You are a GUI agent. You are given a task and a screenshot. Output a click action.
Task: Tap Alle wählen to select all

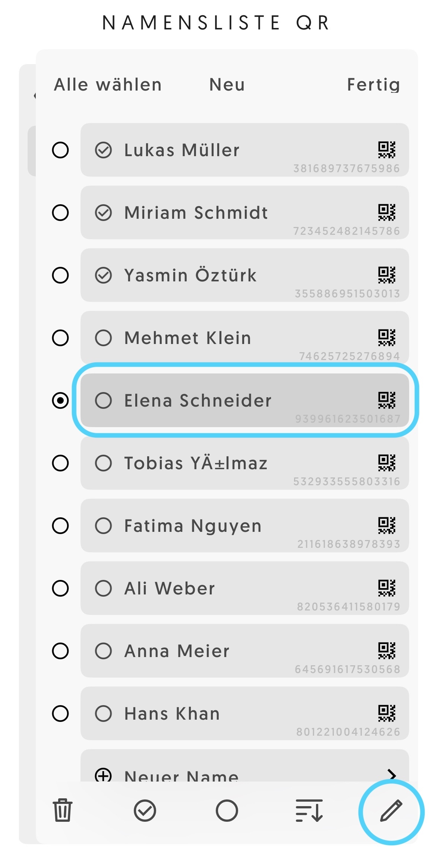(x=108, y=85)
